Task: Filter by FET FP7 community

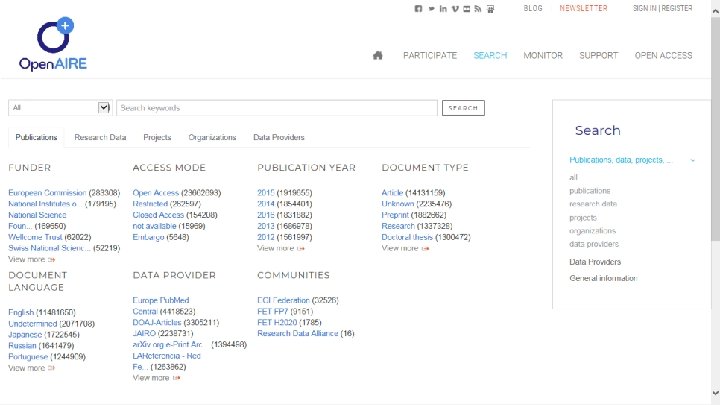Action: click(272, 311)
